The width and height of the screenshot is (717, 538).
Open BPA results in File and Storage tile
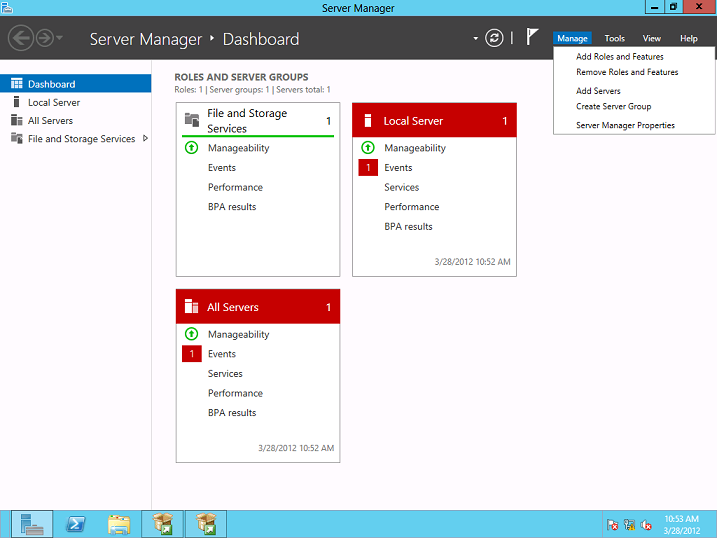[232, 207]
